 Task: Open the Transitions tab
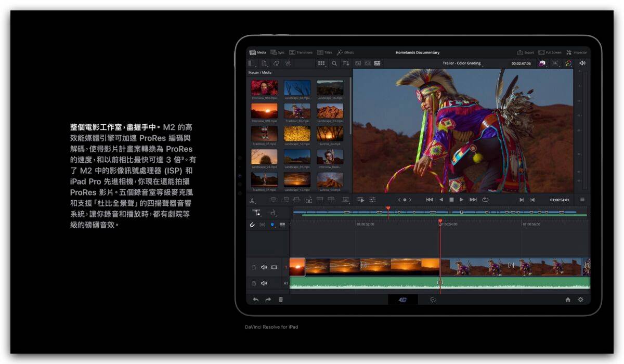click(301, 53)
